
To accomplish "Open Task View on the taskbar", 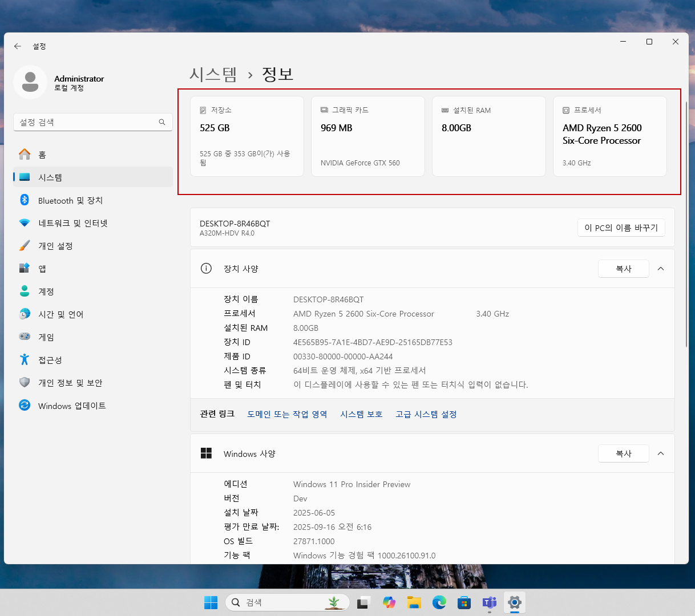I will 364,602.
